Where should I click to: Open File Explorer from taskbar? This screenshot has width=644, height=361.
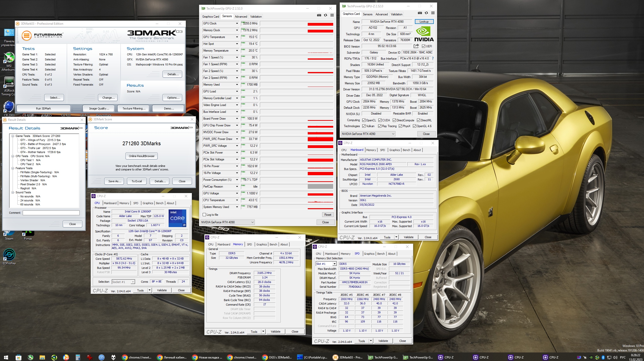(x=42, y=357)
